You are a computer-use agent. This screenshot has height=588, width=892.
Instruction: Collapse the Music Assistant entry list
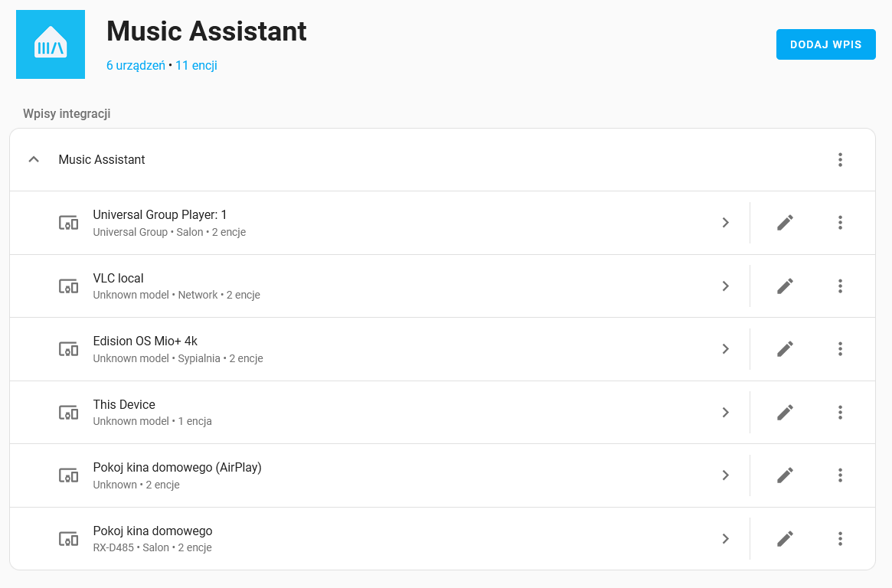point(34,160)
